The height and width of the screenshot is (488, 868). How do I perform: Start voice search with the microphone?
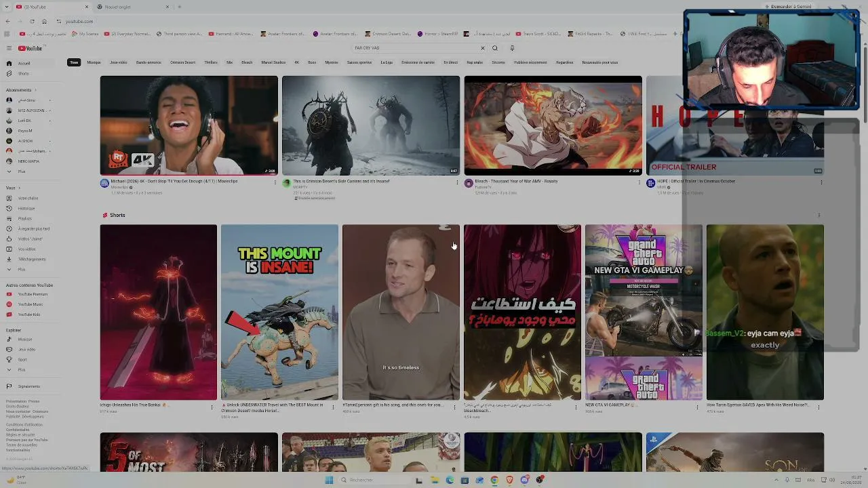(x=512, y=48)
